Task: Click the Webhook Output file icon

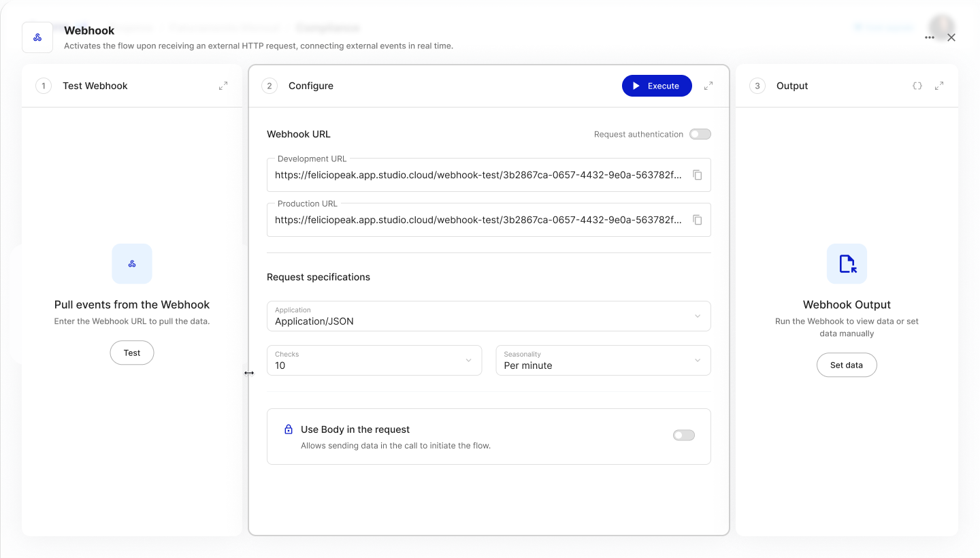Action: coord(847,263)
